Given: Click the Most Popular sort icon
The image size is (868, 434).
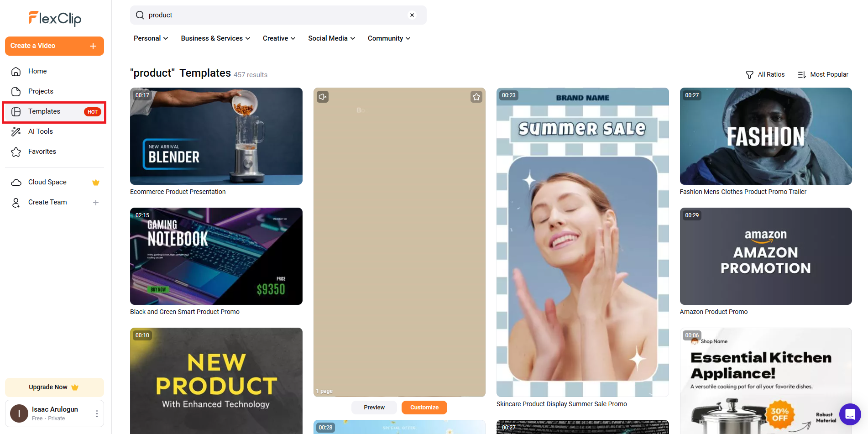Looking at the screenshot, I should pyautogui.click(x=802, y=74).
